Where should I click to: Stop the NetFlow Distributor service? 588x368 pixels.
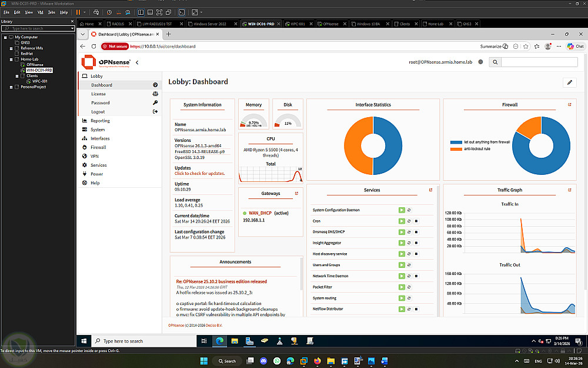(x=416, y=309)
